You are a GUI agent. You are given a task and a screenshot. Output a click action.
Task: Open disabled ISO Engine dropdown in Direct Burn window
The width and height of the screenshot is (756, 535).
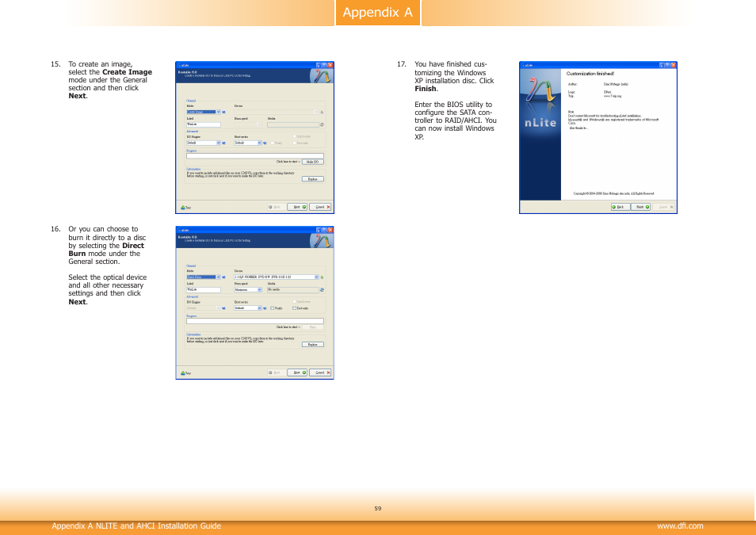point(204,308)
